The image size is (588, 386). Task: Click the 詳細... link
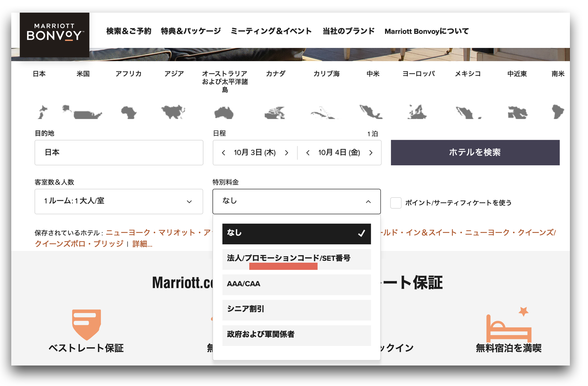(142, 244)
